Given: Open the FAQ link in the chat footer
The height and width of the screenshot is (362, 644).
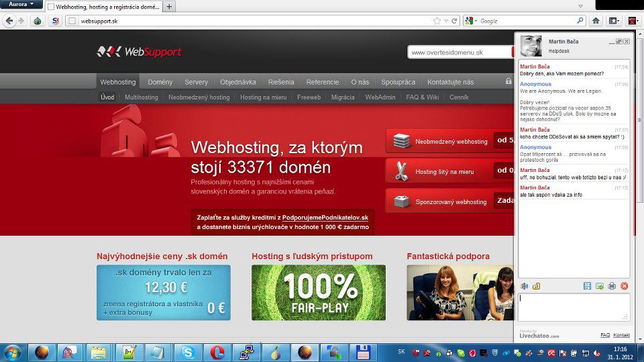Looking at the screenshot, I should (605, 335).
